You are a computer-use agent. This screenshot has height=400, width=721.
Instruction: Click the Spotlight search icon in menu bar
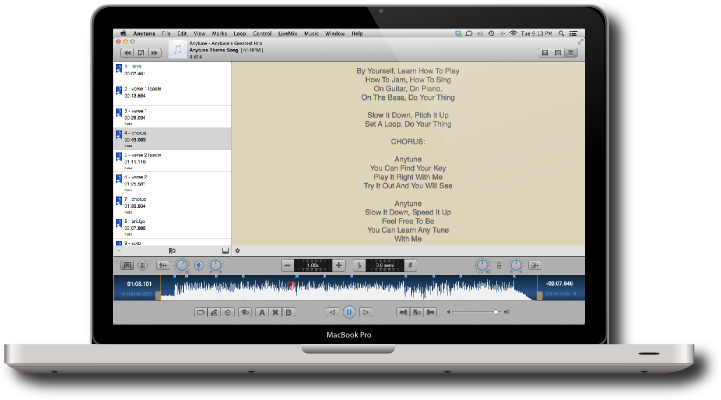click(x=561, y=34)
